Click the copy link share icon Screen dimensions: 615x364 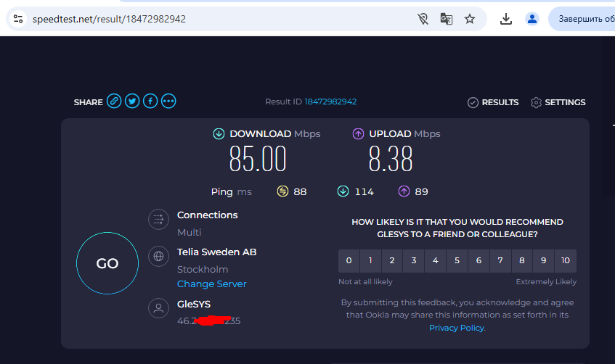(114, 102)
